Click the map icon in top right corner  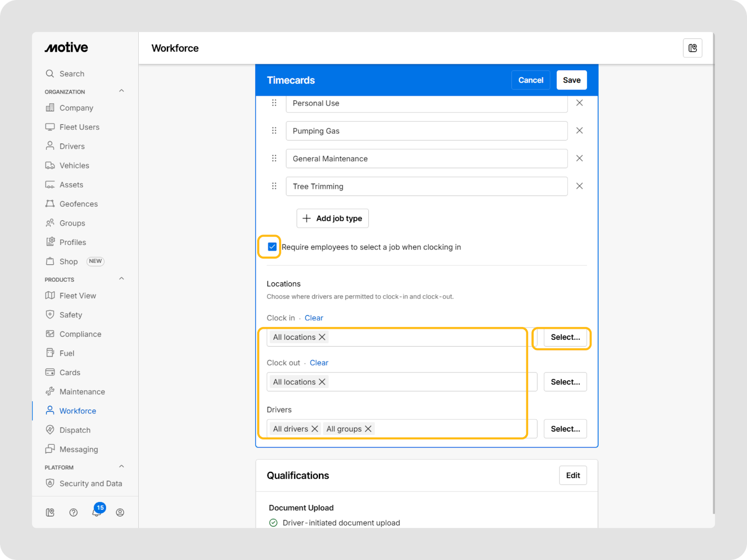coord(692,48)
